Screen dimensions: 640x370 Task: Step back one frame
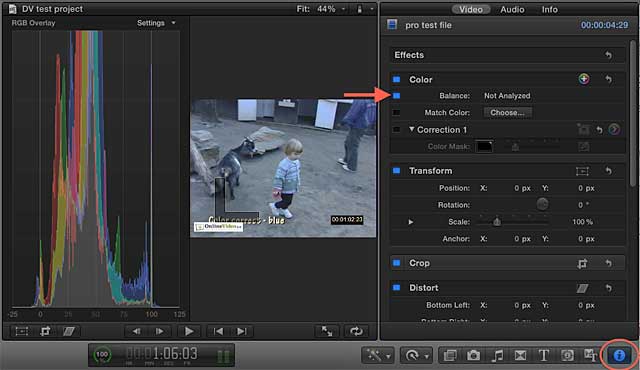tap(137, 331)
